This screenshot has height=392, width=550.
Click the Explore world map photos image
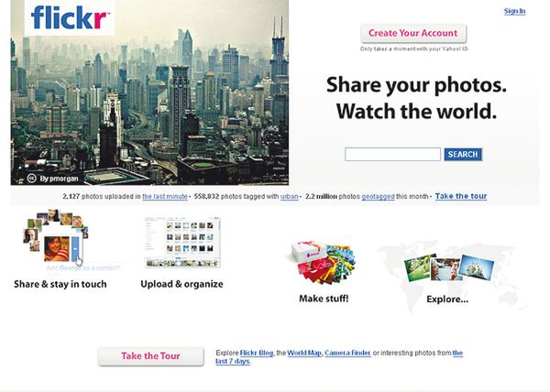tap(450, 268)
